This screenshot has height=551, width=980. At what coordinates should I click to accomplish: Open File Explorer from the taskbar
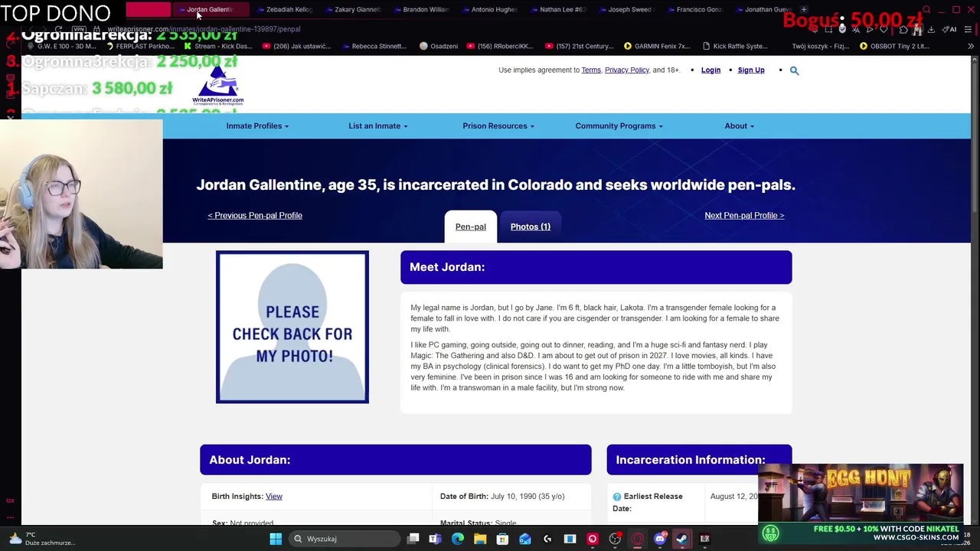coord(480,539)
